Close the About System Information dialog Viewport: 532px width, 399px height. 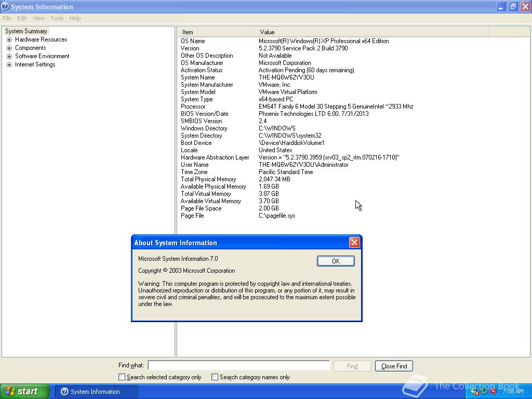354,242
